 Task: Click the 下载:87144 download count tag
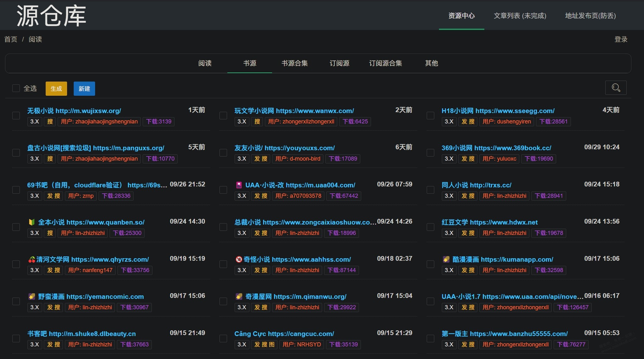tap(341, 270)
